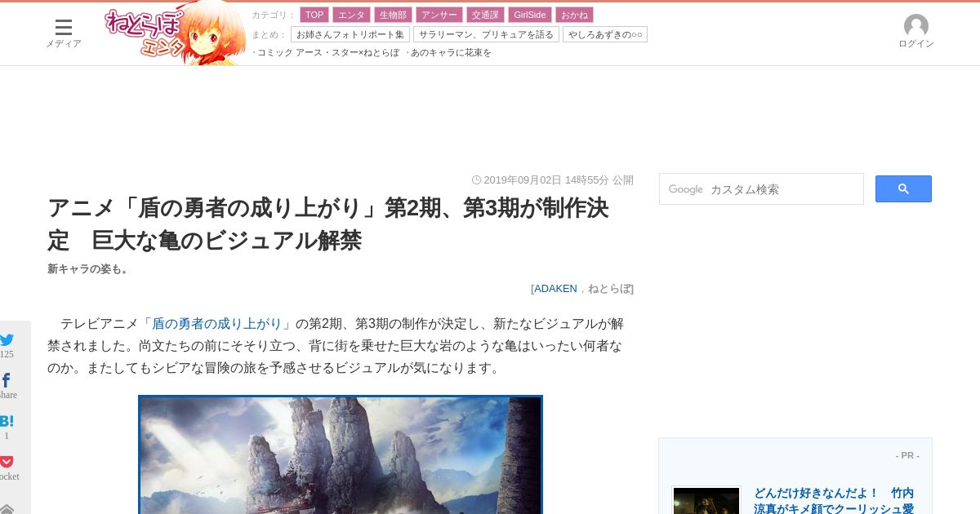Select the GirlSide category tab
This screenshot has height=514, width=980.
coord(530,15)
